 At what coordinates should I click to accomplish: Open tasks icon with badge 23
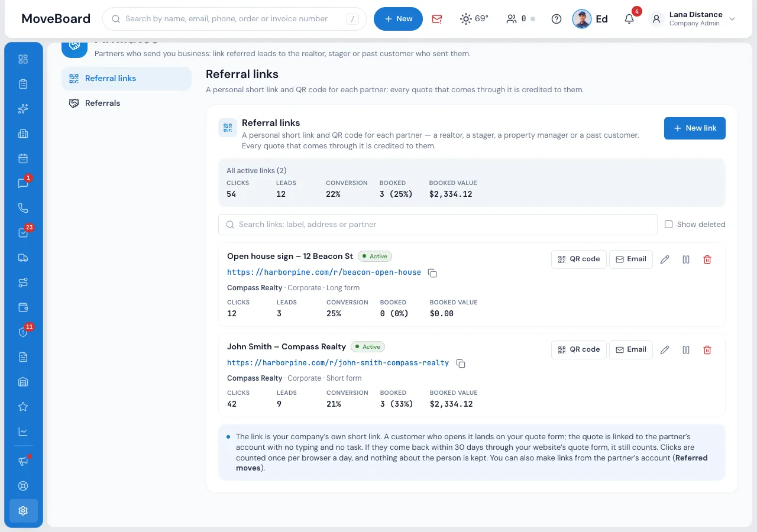tap(23, 233)
